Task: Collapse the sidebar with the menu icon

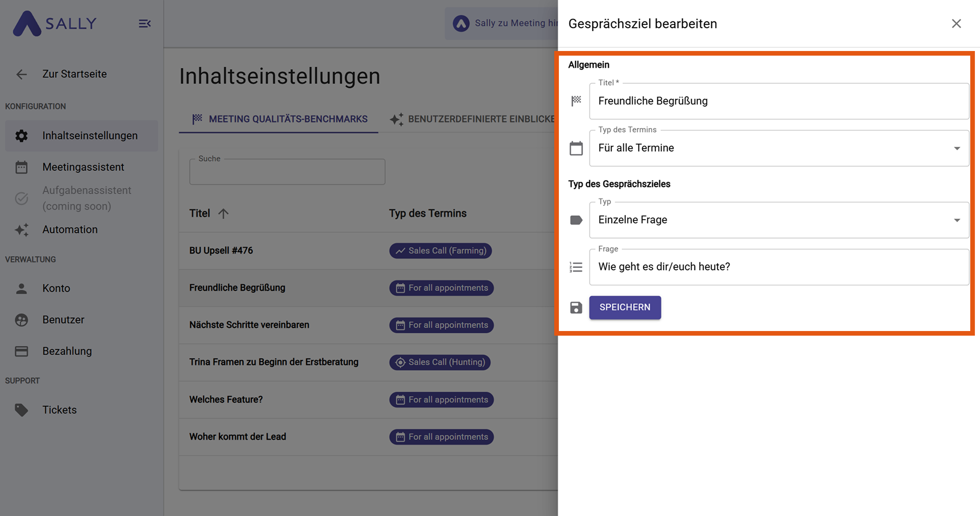Action: (x=145, y=24)
